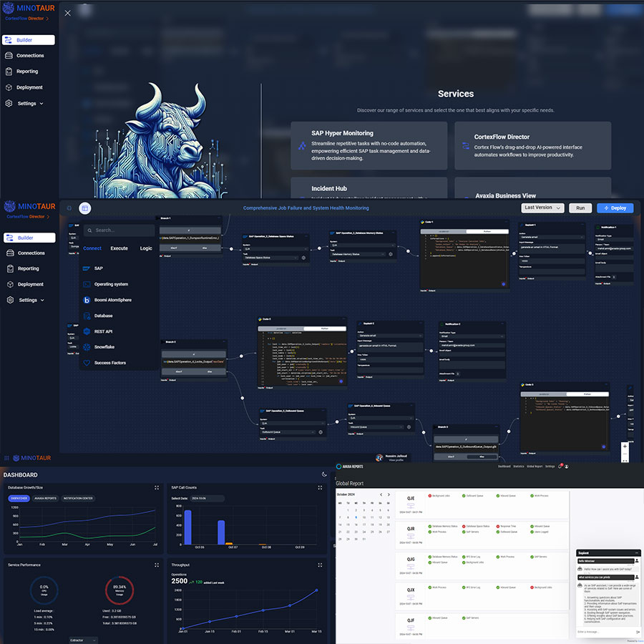Switch chart to Avaxia Reports pill
Screen dimensions: 644x644
click(45, 498)
